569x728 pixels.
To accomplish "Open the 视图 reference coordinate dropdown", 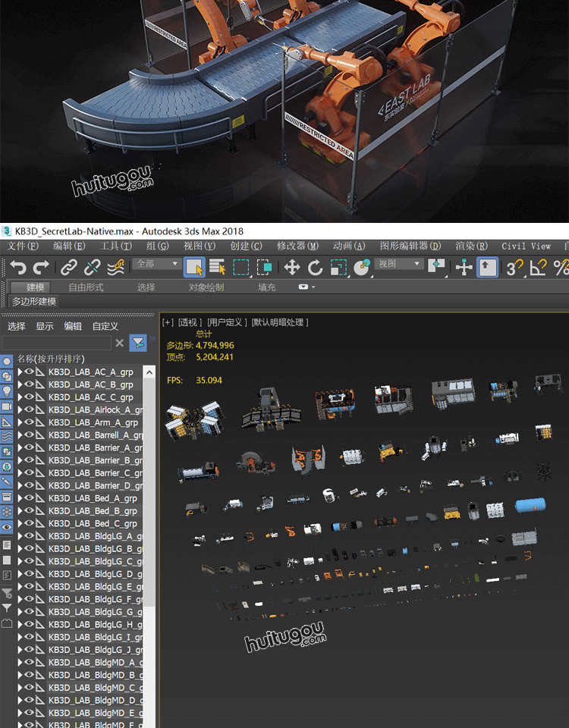I will [400, 264].
